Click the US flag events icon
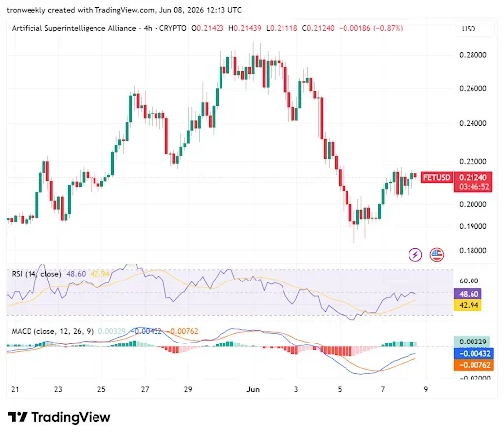The height and width of the screenshot is (437, 504). click(x=437, y=255)
